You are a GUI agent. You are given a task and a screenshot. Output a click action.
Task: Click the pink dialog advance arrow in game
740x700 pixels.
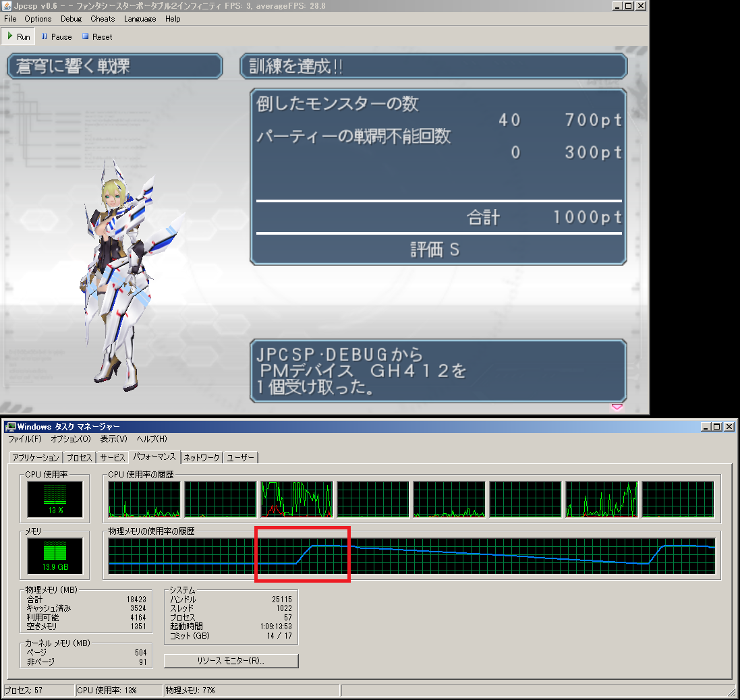[x=617, y=407]
